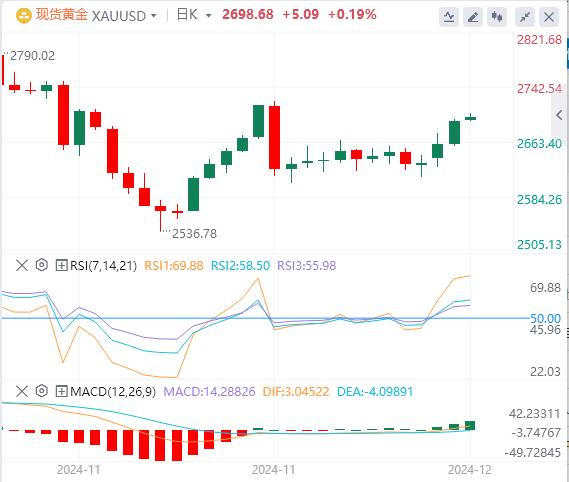Click the RSI3:55.98 value
This screenshot has width=569, height=482.
pyautogui.click(x=307, y=266)
